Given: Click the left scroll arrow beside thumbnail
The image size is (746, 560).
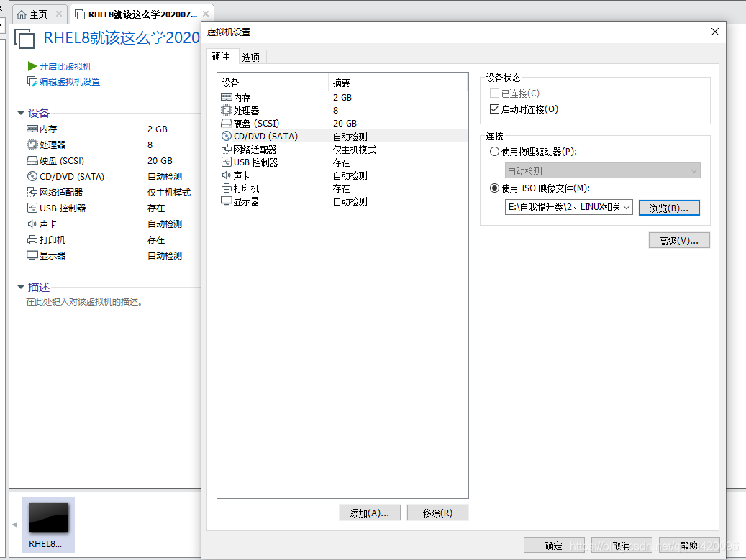Looking at the screenshot, I should (x=15, y=524).
